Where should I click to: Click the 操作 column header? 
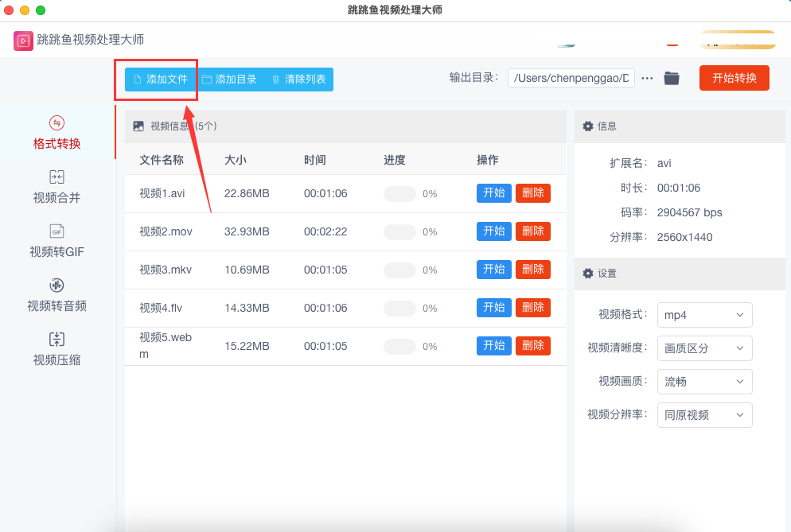click(487, 161)
